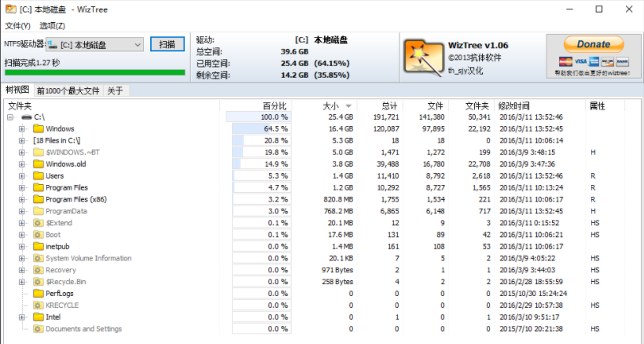Screen dimensions: 644x344
Task: Click the $Recycle.Bin folder icon
Action: coord(39,282)
